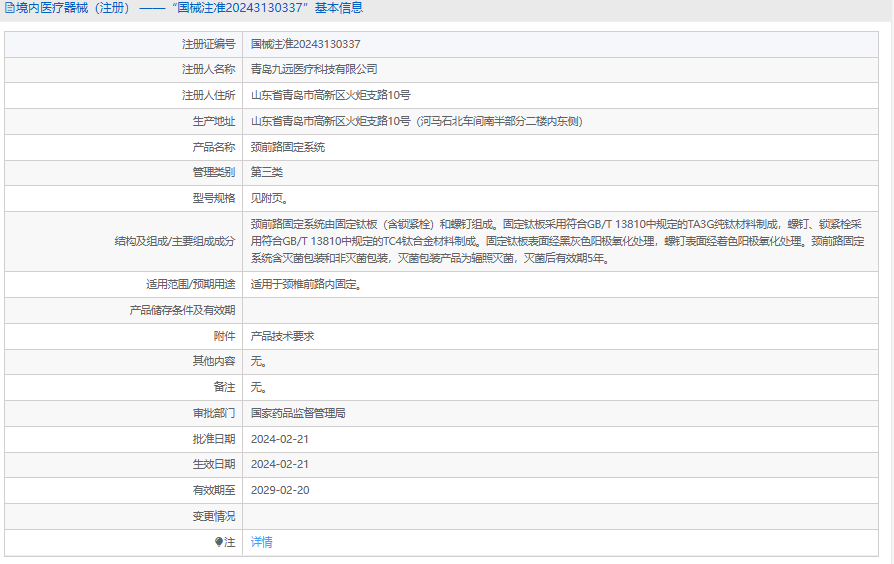Select the 无。 value in 其他内容 row
Image resolution: width=894 pixels, height=564 pixels.
[259, 361]
